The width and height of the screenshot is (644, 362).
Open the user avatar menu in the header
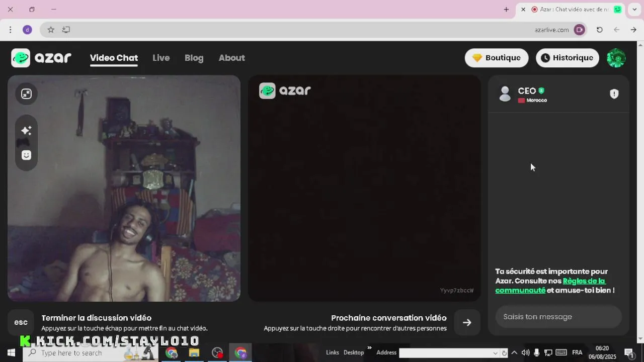click(616, 58)
